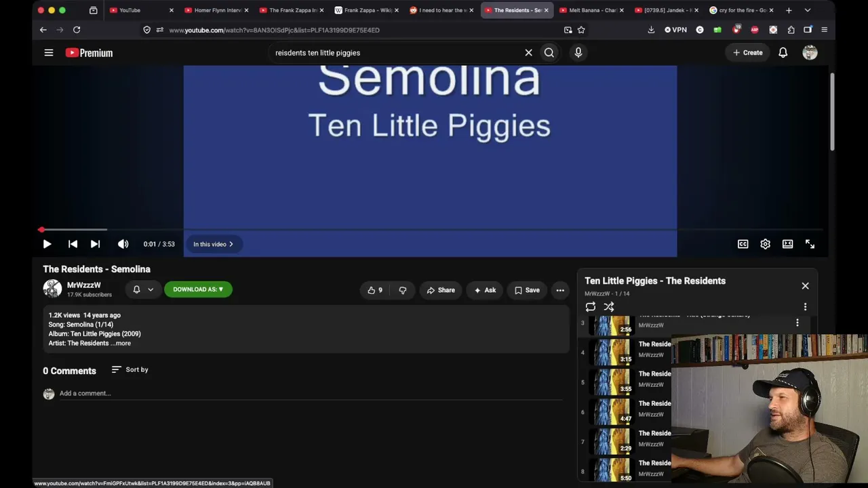
Task: Enter full screen video mode
Action: (x=810, y=244)
